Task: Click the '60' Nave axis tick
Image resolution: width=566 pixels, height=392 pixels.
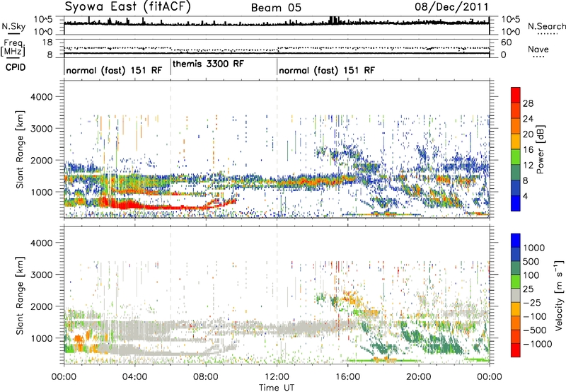Action: (x=507, y=42)
